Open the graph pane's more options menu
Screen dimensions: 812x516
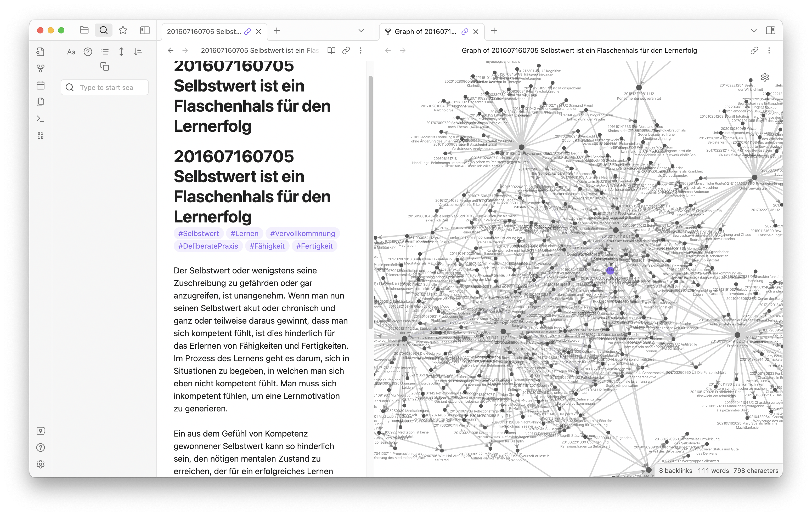point(769,50)
